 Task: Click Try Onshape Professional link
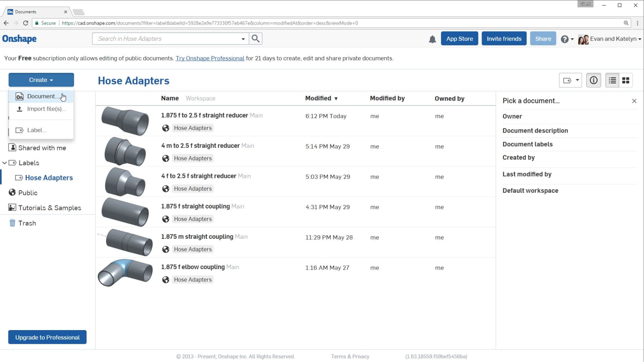click(210, 58)
